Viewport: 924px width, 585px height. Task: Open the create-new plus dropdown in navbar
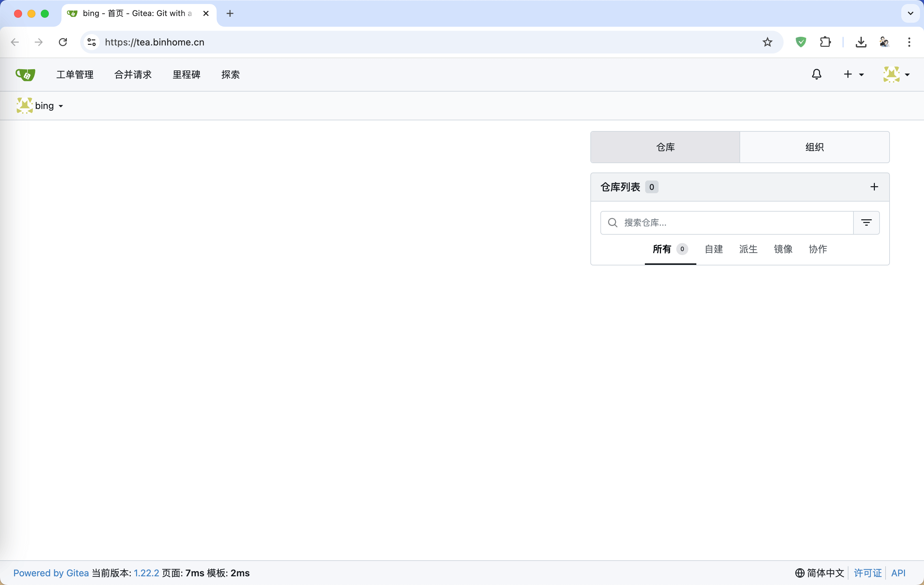pos(853,75)
